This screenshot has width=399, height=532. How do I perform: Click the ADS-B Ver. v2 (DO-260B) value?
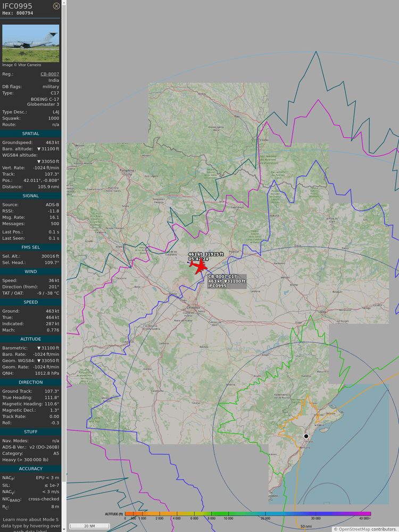pyautogui.click(x=44, y=447)
